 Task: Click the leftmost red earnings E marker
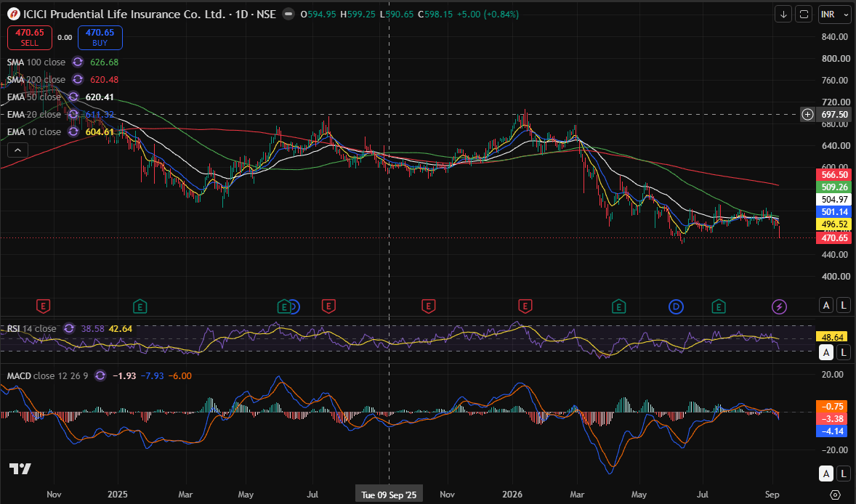coord(43,306)
